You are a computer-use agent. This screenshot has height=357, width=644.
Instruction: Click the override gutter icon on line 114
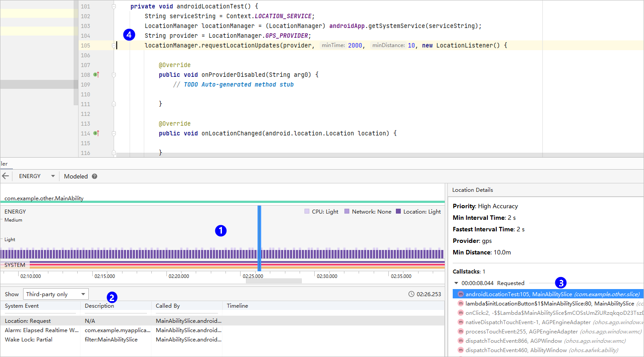[x=96, y=133]
